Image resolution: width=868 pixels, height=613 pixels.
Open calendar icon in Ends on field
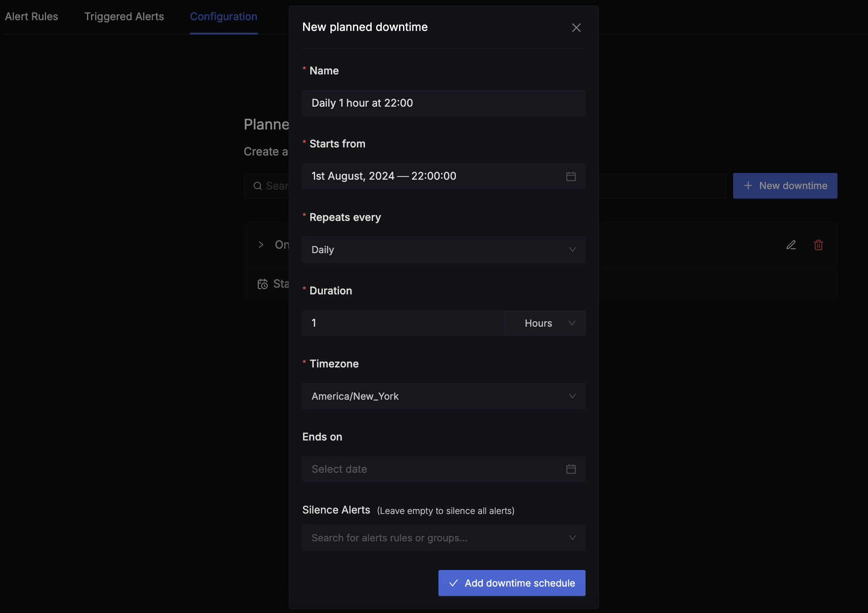(571, 469)
